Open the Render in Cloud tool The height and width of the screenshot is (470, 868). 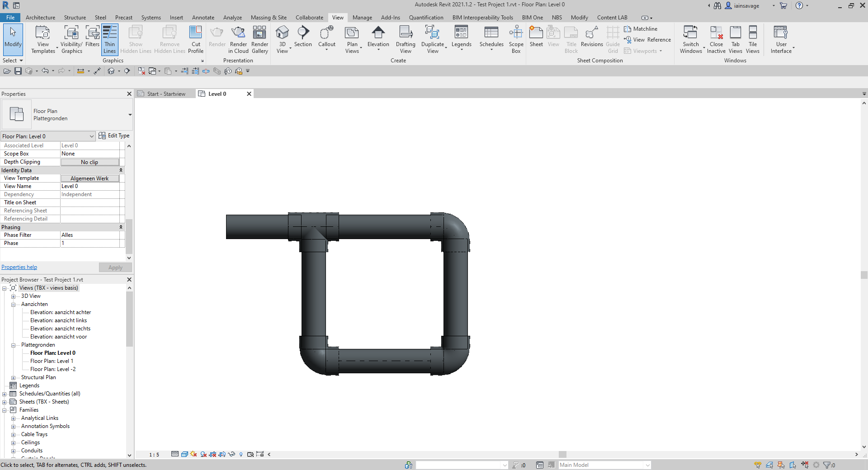[238, 40]
